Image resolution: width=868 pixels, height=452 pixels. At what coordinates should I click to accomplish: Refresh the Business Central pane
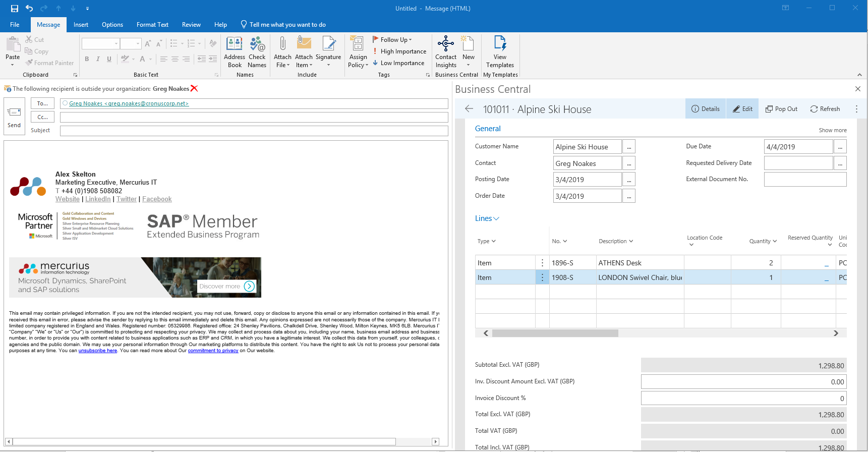[825, 109]
